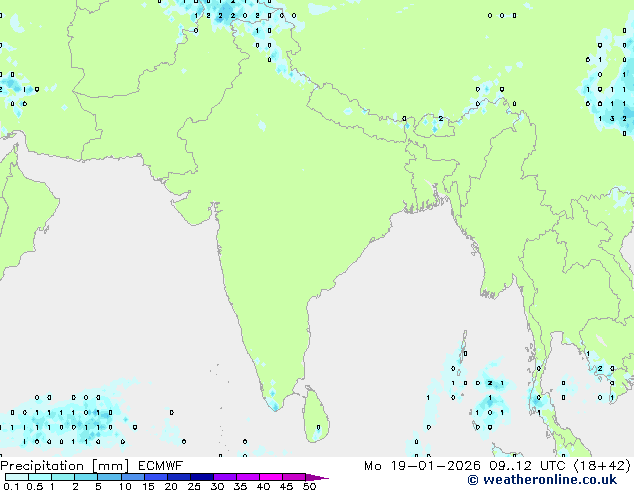
Task: Pick the 2–5 mm legend swatch
Action: click(86, 477)
